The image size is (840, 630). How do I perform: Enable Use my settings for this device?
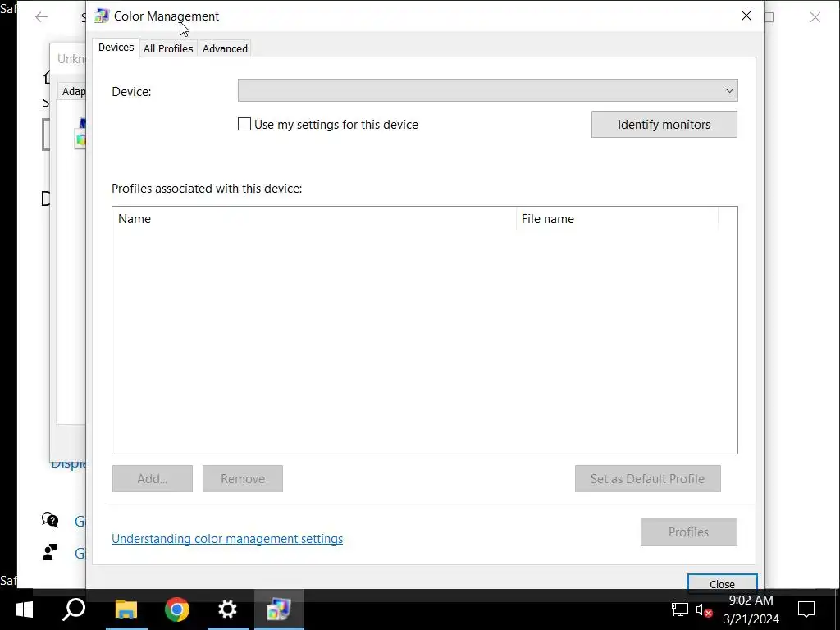pos(244,125)
